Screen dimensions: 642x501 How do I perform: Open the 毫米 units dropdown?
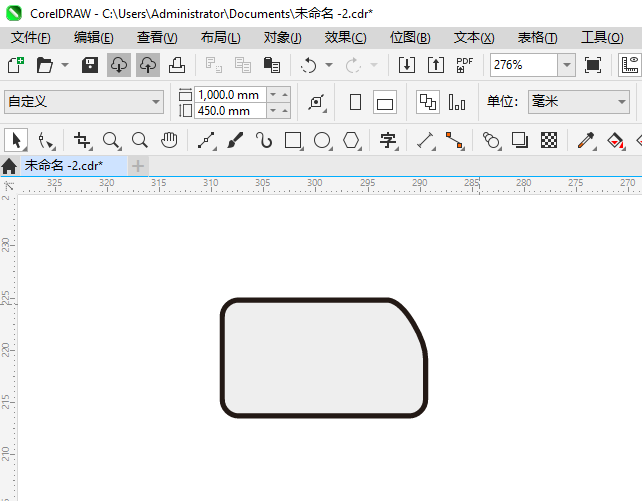[620, 102]
